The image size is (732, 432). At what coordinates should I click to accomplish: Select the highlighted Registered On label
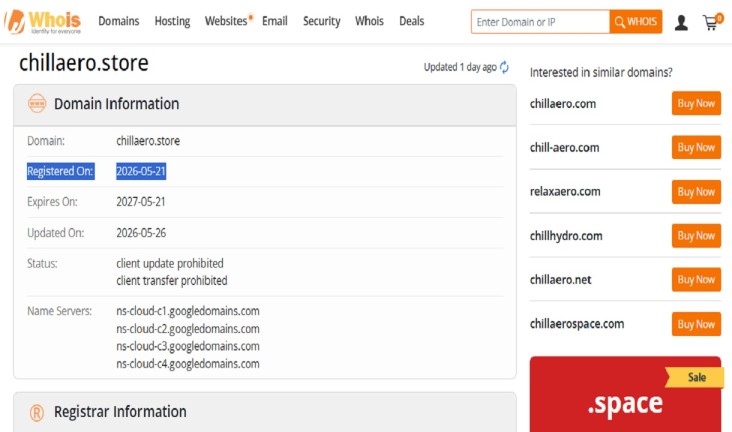pos(60,171)
